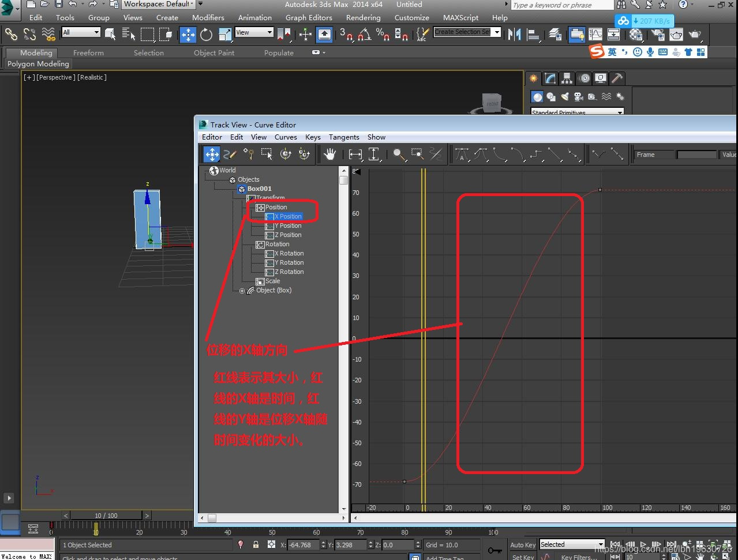738x560 pixels.
Task: Click the Perspective viewport label
Action: coord(55,77)
